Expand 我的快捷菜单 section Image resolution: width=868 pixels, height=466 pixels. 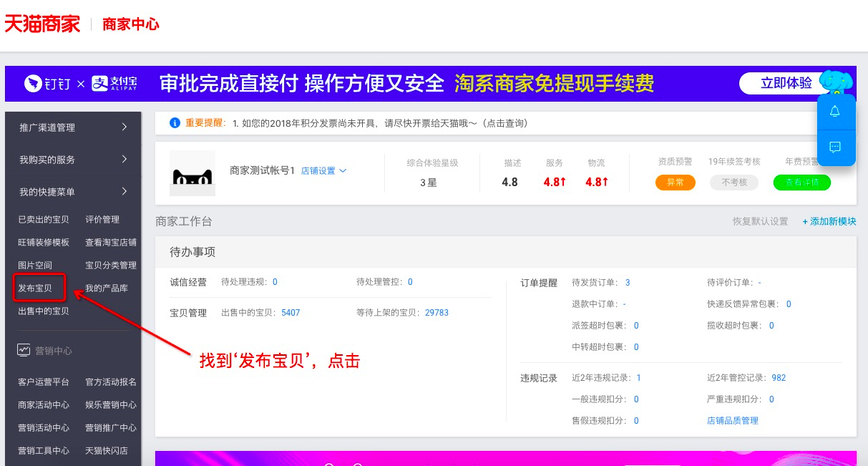(74, 192)
